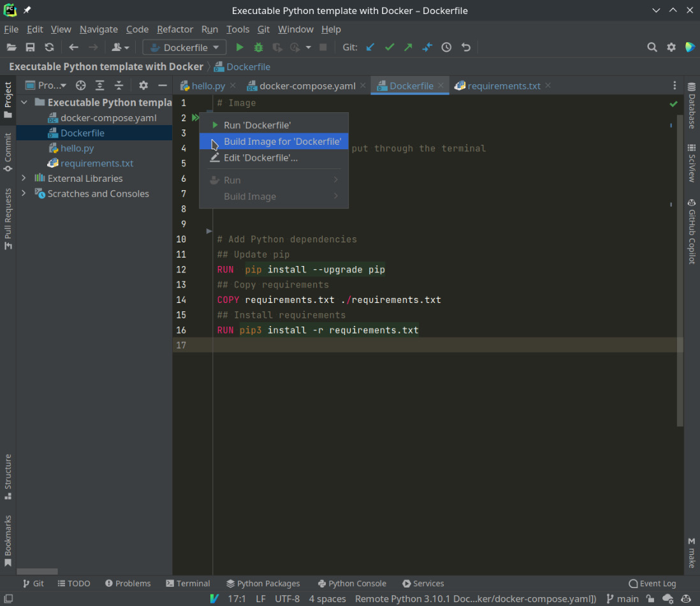Click the Project panel horizontal scrollbar
The height and width of the screenshot is (606, 700).
(x=37, y=572)
